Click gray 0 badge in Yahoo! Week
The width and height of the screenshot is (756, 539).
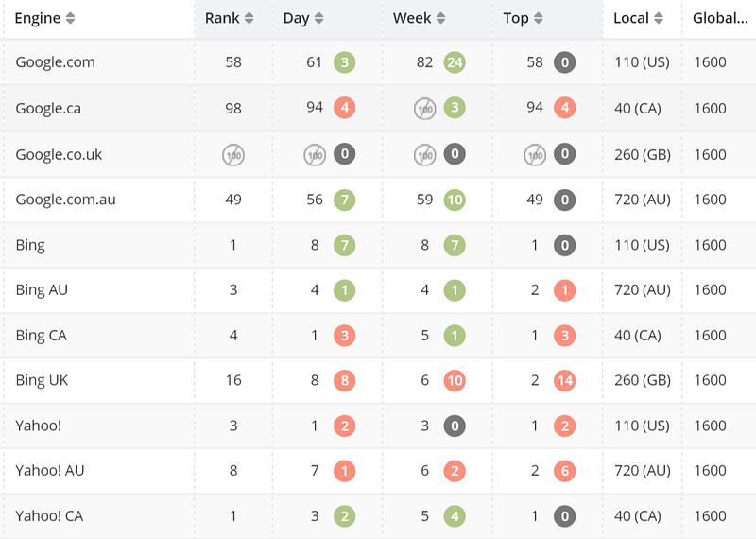455,426
